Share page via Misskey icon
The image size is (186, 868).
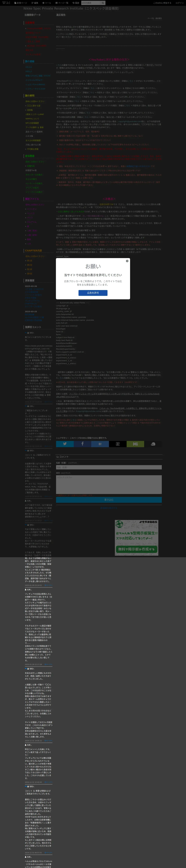coord(135,444)
